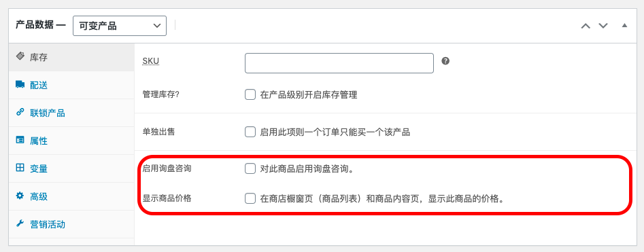
Task: Collapse the 产品数据 panel with the triangle toggle
Action: pos(624,25)
